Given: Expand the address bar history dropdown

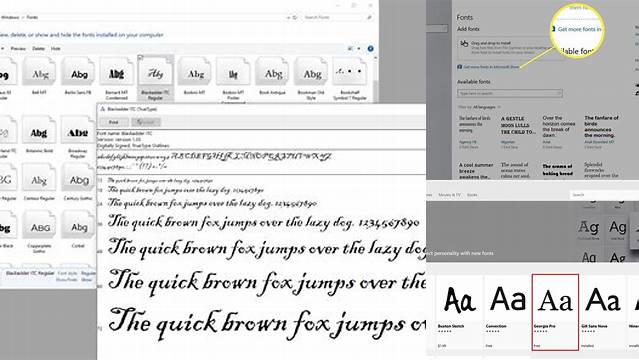Looking at the screenshot, I should tap(288, 18).
